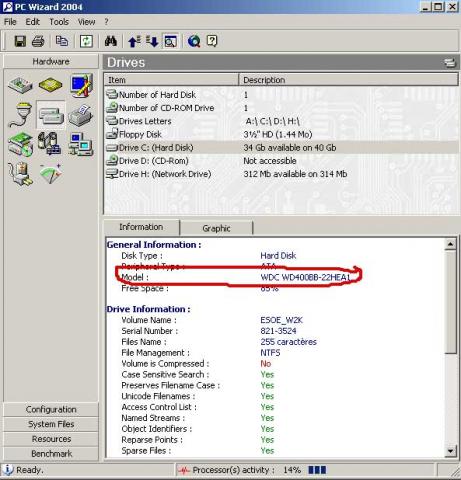Open the Tools menu
The image size is (461, 480).
point(59,22)
